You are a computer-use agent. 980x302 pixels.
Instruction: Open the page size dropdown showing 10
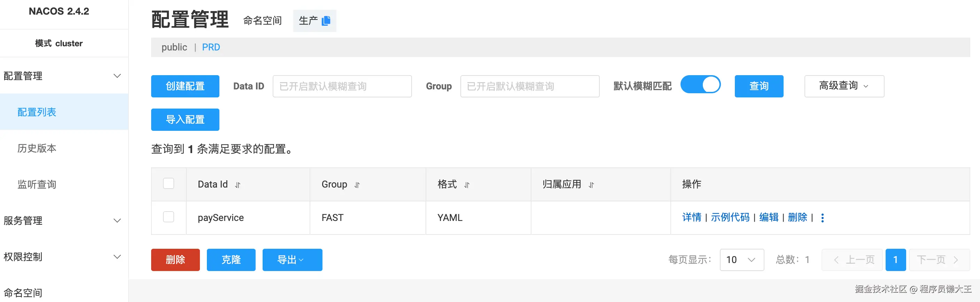point(741,260)
